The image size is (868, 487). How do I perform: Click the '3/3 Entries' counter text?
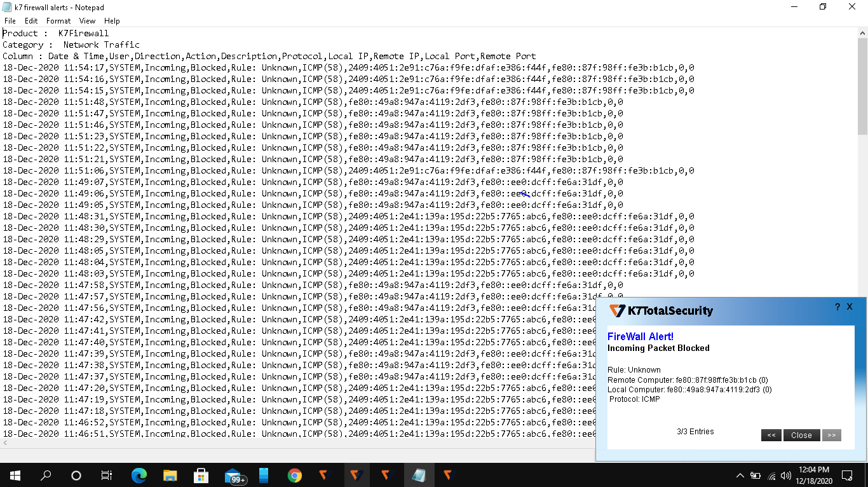695,432
